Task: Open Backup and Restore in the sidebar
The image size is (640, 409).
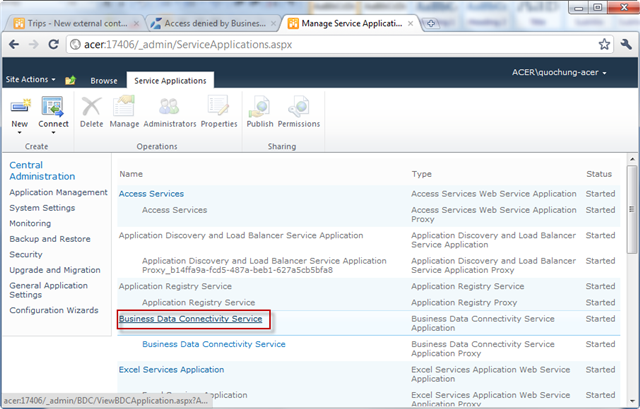Action: [50, 239]
